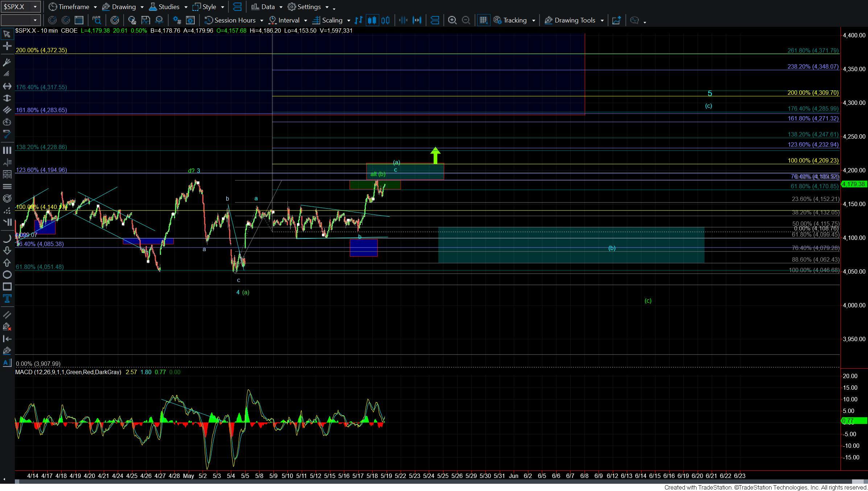The image size is (868, 491).
Task: Open the empty combo box below symbol
Action: point(20,20)
